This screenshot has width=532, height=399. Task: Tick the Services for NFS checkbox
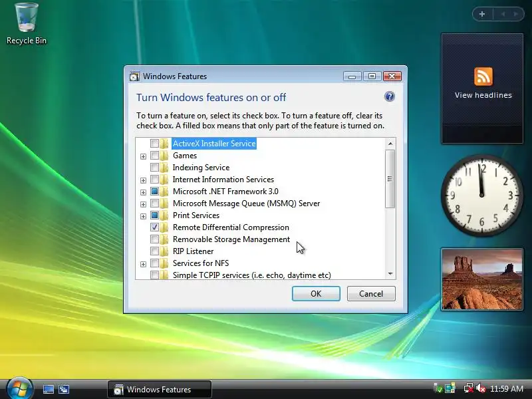coord(154,263)
